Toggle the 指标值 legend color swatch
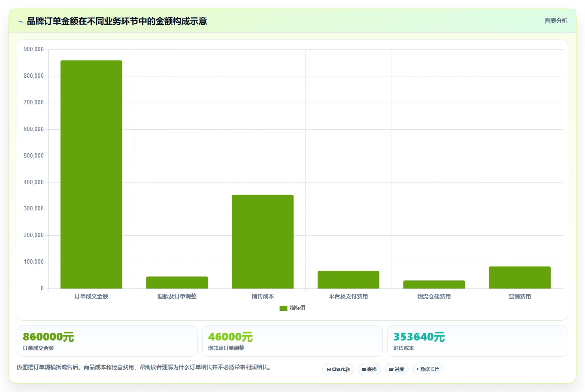This screenshot has height=392, width=585. pyautogui.click(x=283, y=308)
